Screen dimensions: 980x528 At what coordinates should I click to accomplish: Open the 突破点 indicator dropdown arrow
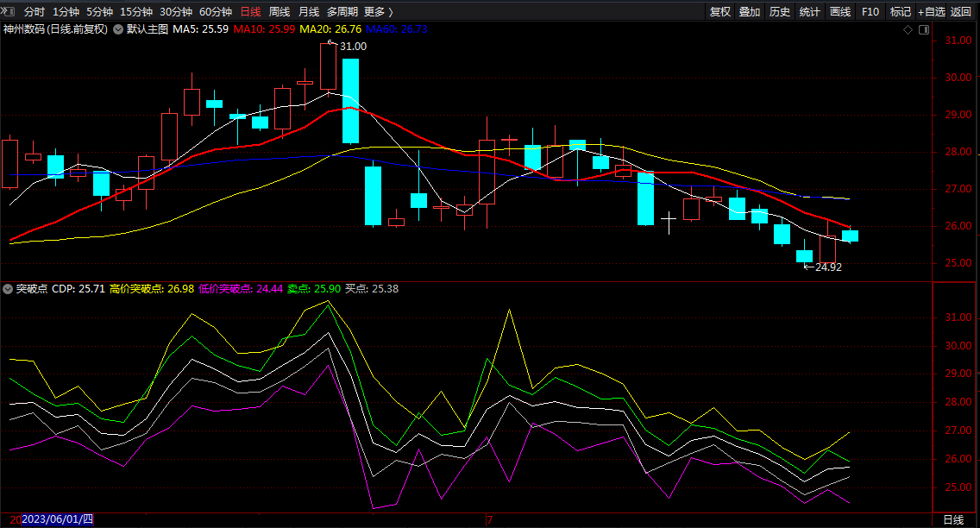[8, 289]
